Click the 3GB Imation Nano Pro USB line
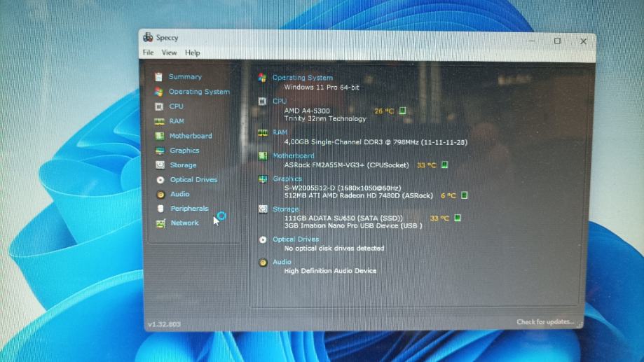 pyautogui.click(x=353, y=225)
